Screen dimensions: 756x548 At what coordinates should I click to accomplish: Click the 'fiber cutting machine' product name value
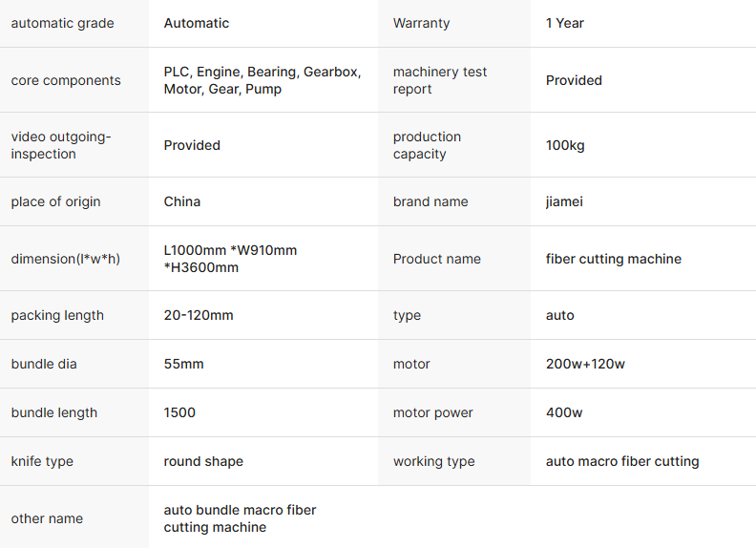[614, 259]
